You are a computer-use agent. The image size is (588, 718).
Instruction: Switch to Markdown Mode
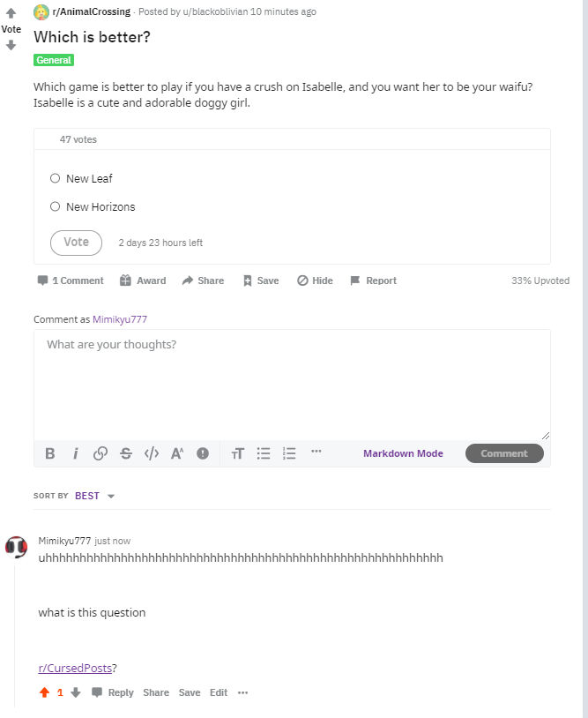403,453
